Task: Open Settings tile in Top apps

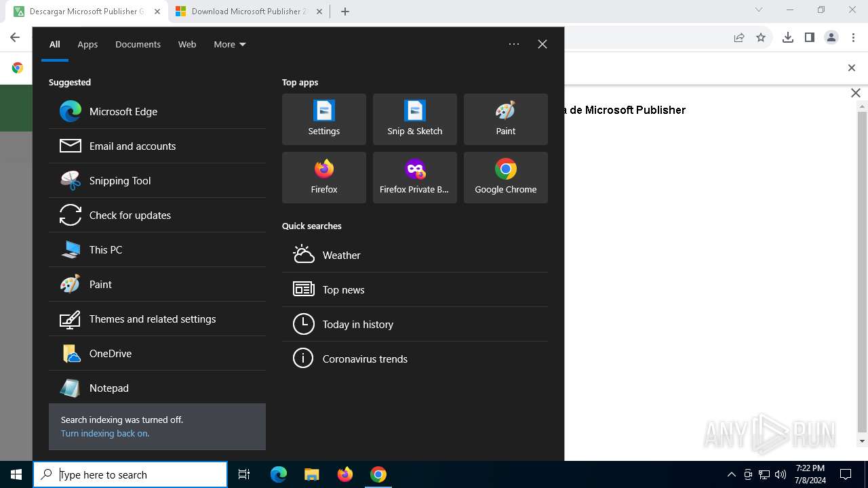Action: (324, 119)
